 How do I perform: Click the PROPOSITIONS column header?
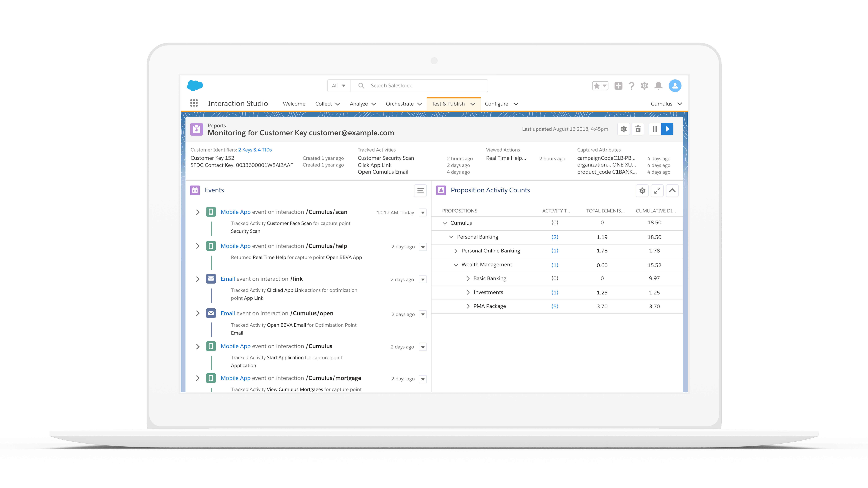pos(460,211)
